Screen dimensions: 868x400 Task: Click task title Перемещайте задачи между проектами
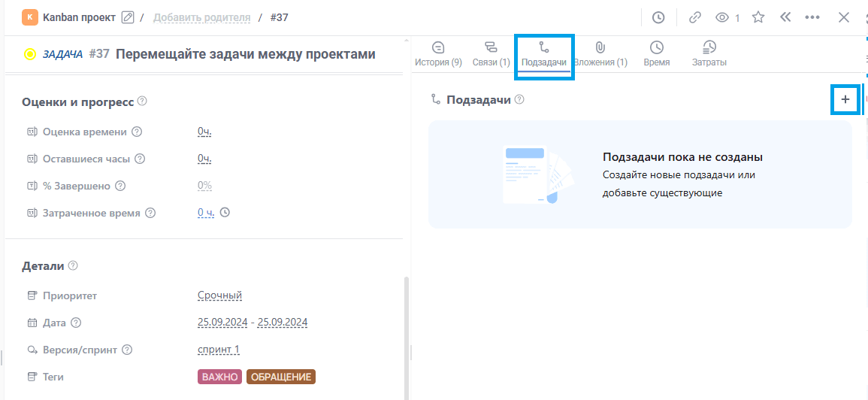tap(246, 54)
